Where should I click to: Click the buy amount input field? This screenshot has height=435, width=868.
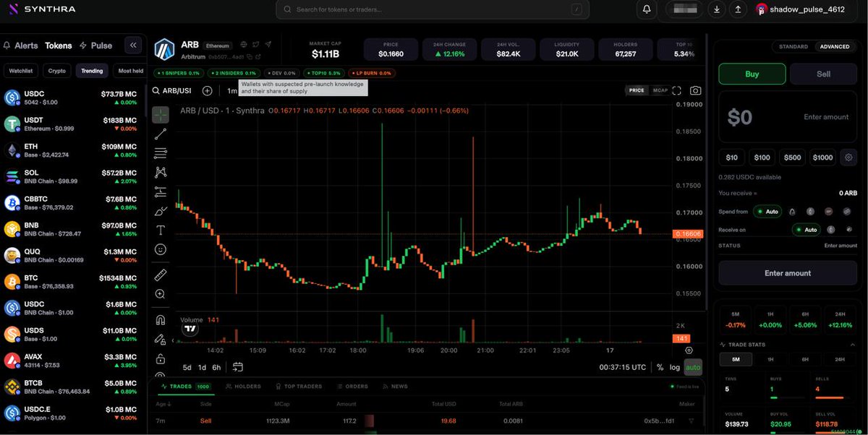tap(788, 117)
